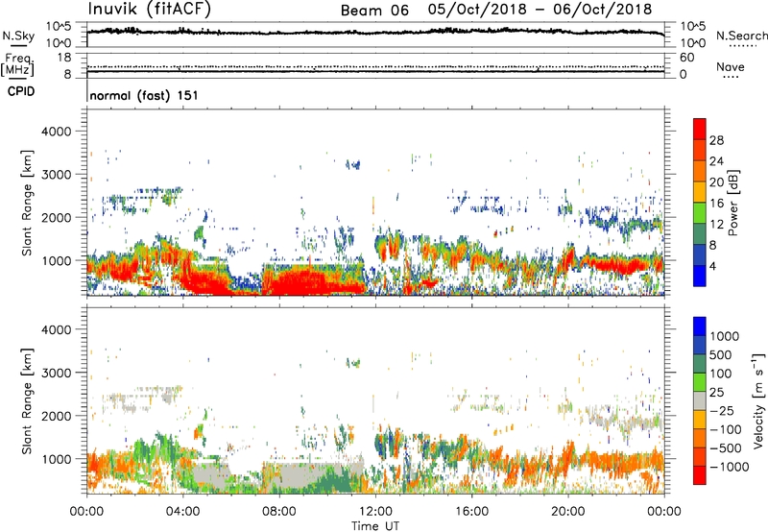Screen dimensions: 768x532
Task: Click the 'CPID' label
Action: (21, 91)
